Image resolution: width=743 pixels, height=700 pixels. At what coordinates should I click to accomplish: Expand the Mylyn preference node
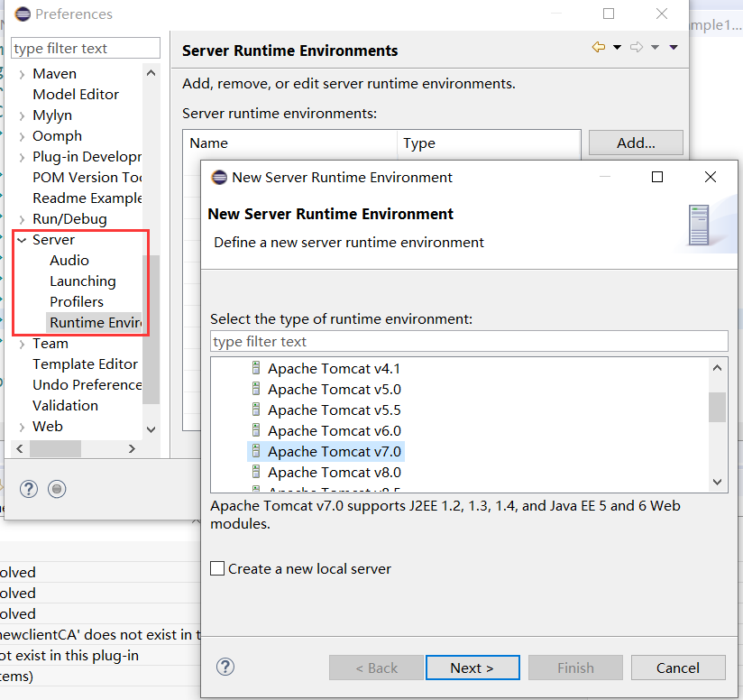(22, 115)
